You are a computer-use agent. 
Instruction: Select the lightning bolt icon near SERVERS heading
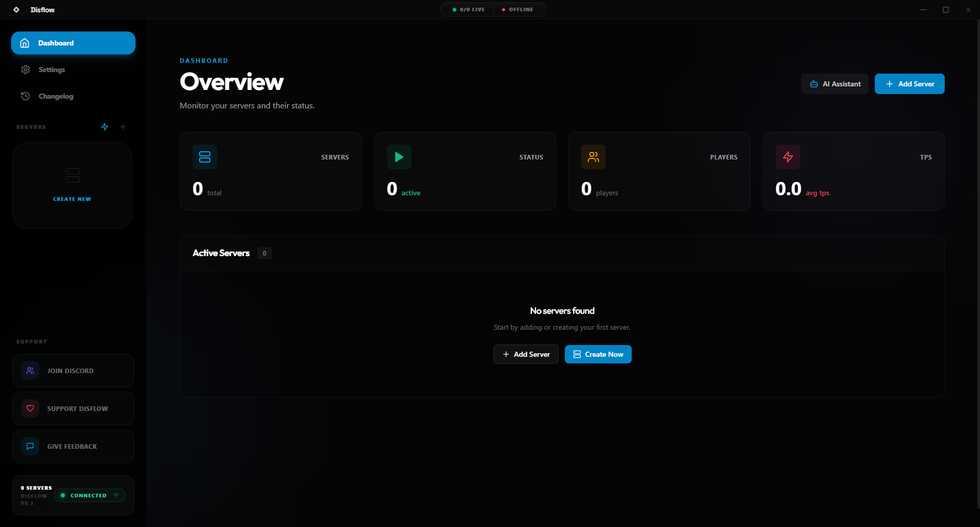tap(105, 127)
